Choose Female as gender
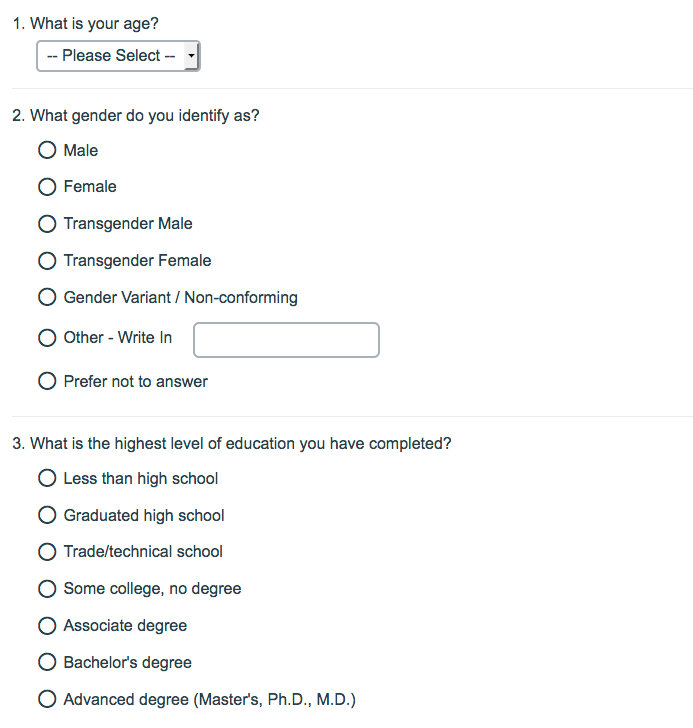 coord(47,187)
